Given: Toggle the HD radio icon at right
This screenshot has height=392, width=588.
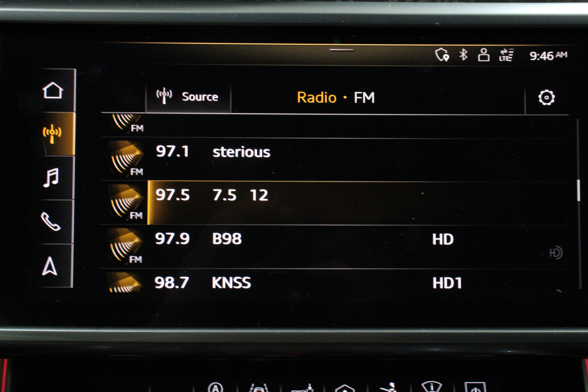Looking at the screenshot, I should click(x=556, y=253).
